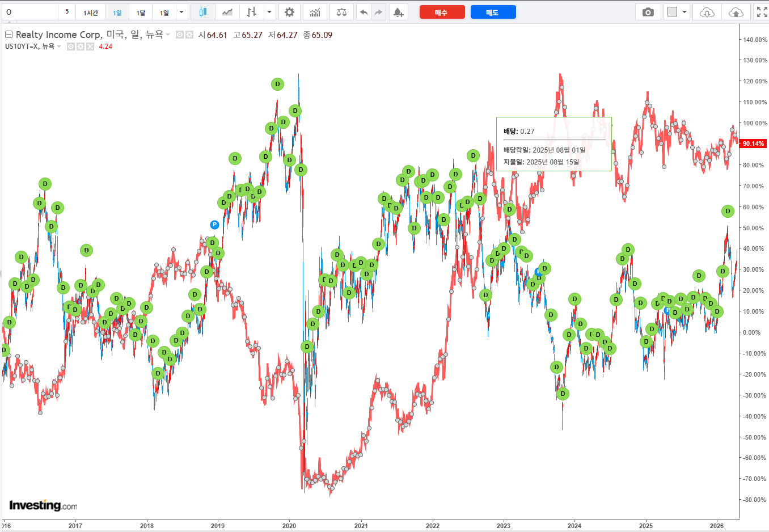Click the 2021 label on time axis
Image resolution: width=769 pixels, height=532 pixels.
click(361, 526)
